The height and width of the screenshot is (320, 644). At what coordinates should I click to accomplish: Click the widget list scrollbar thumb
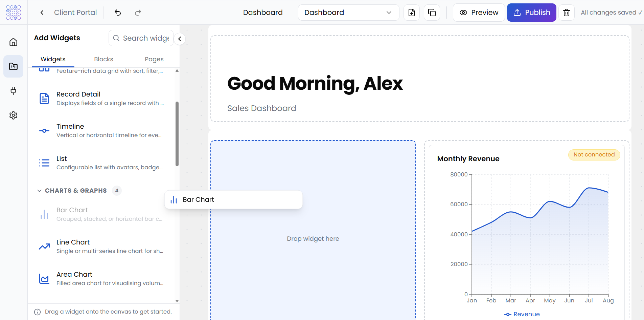click(177, 134)
